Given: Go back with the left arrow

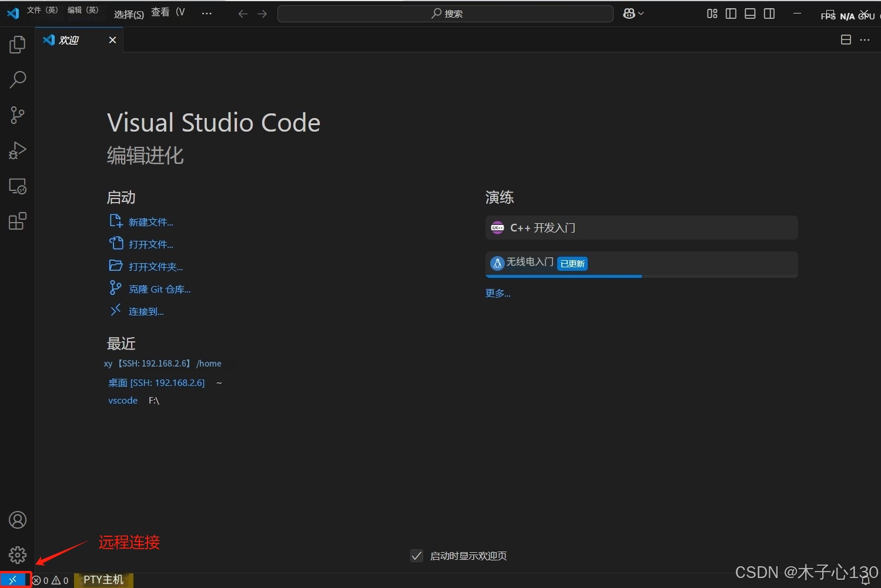Looking at the screenshot, I should [243, 14].
